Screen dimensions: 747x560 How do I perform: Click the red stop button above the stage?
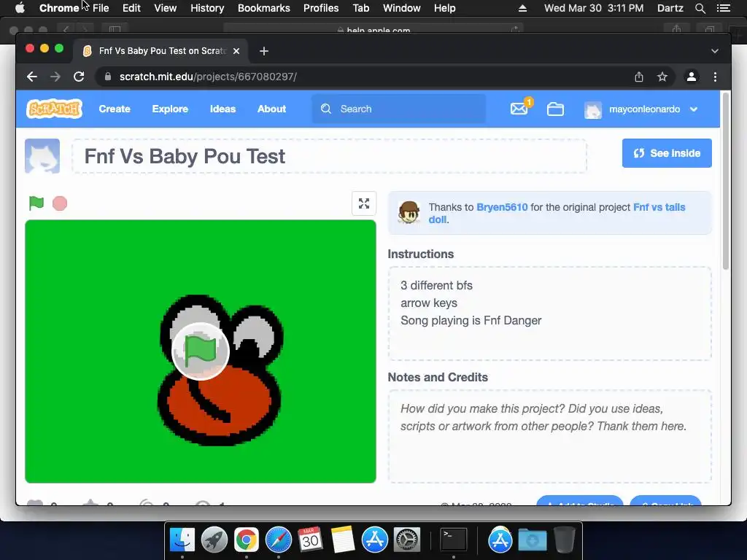click(60, 203)
